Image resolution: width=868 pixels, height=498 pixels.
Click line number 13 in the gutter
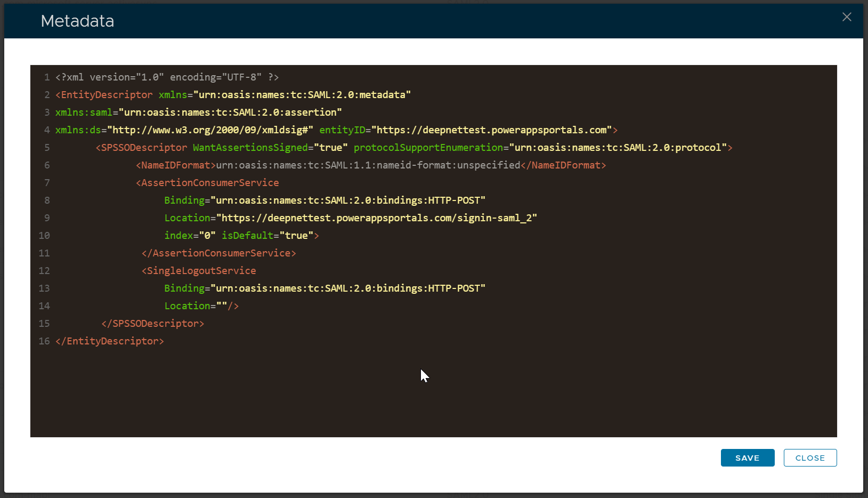click(44, 288)
